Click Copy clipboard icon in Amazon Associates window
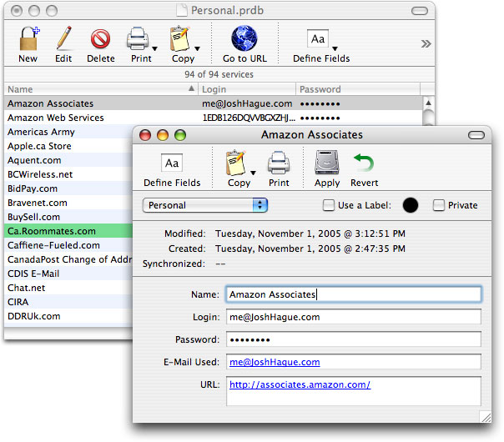 pos(235,163)
